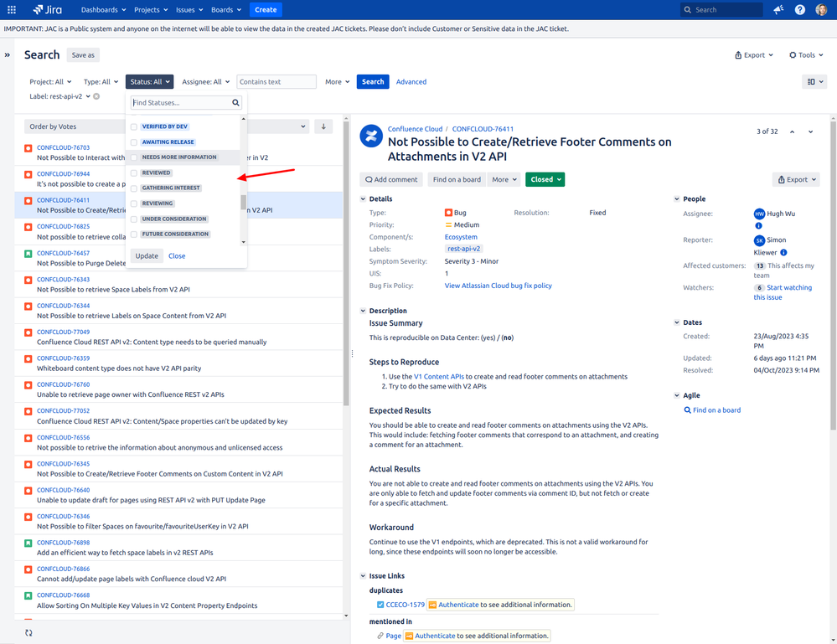Open the Dashboards menu
Screen dimensions: 837x644
pos(104,9)
